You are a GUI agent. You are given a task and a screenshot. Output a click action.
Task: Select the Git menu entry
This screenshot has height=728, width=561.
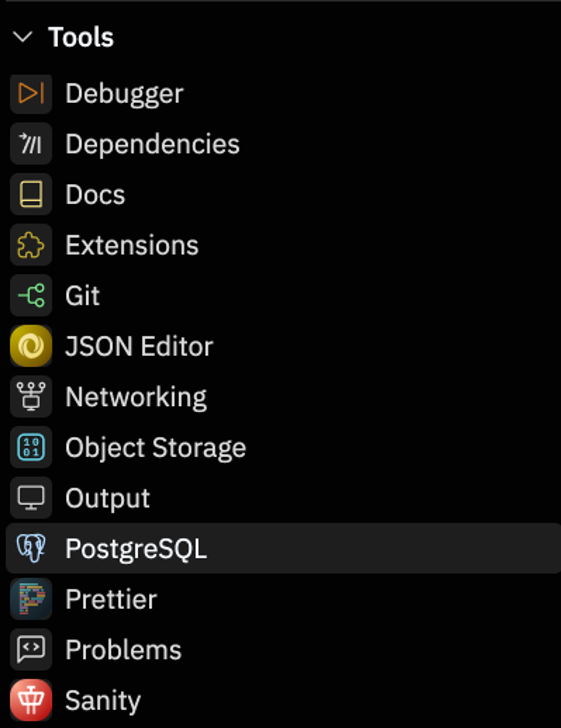click(82, 296)
